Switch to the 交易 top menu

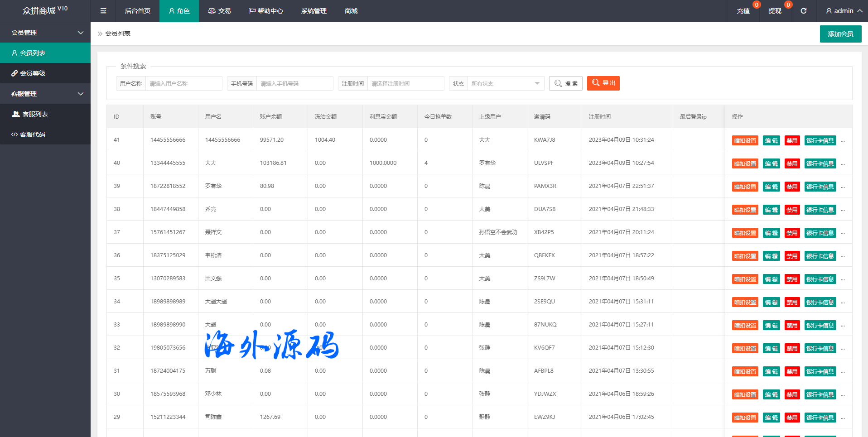click(x=219, y=11)
